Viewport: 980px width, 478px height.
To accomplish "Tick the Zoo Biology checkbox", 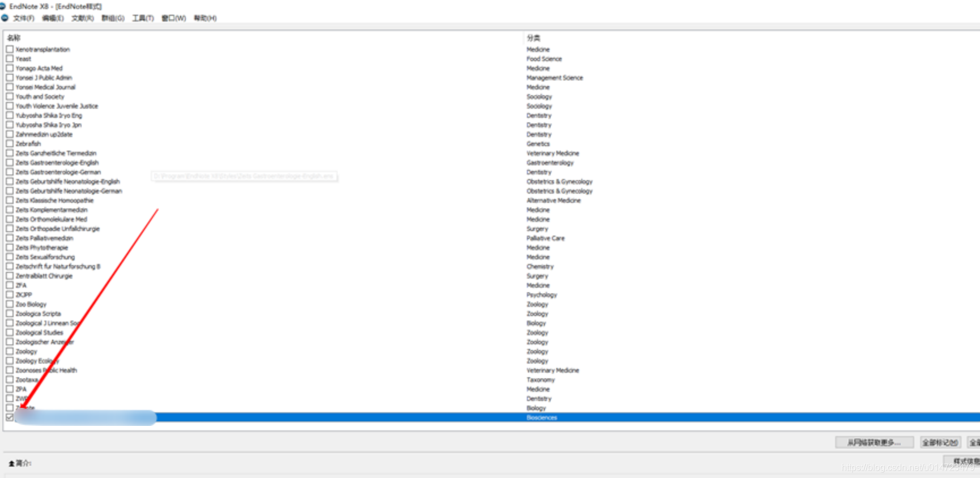I will pyautogui.click(x=10, y=304).
